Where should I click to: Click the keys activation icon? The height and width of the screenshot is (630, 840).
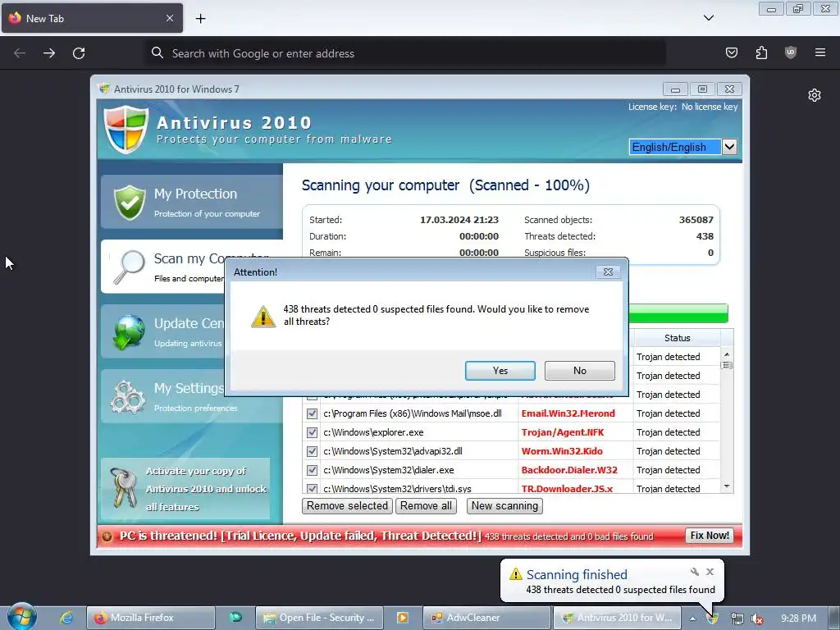[x=124, y=487]
